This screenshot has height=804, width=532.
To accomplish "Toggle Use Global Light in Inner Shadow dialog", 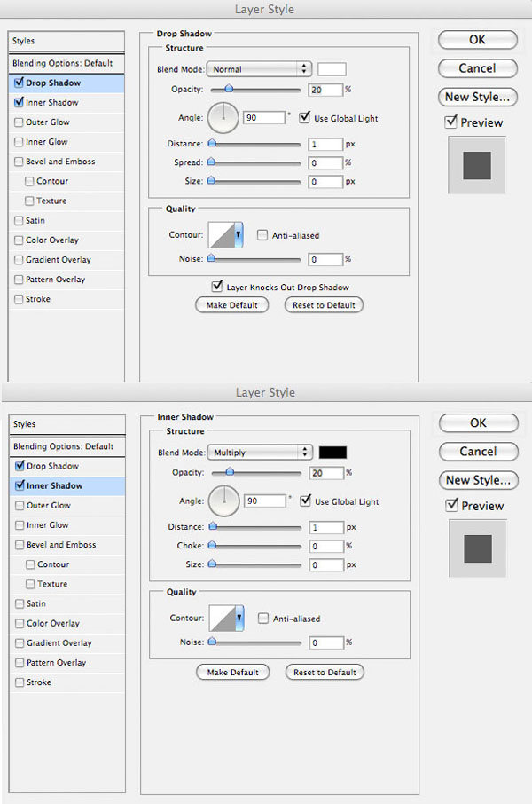I will click(306, 501).
